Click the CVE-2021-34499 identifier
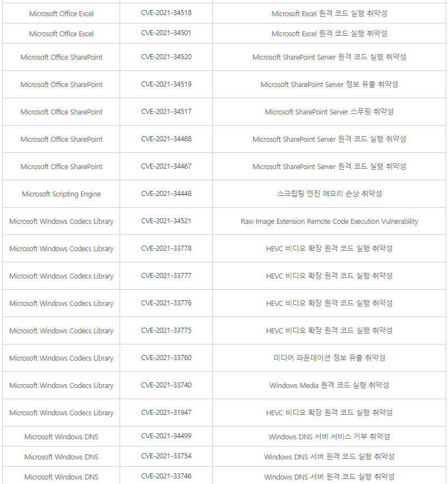 pyautogui.click(x=166, y=437)
